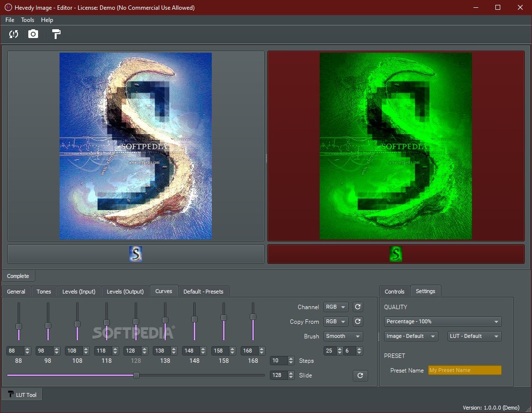The image size is (532, 413).
Task: Click the paint roller LUT toolbar icon
Action: (x=56, y=34)
